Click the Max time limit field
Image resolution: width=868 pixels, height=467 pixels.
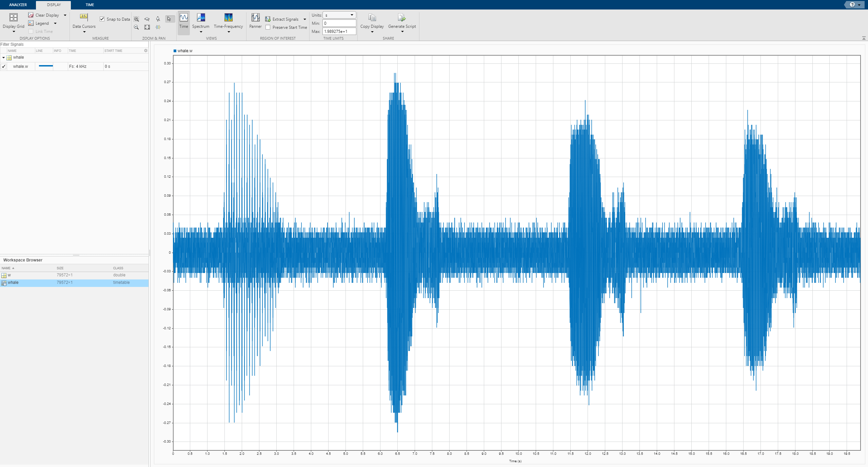pos(339,31)
